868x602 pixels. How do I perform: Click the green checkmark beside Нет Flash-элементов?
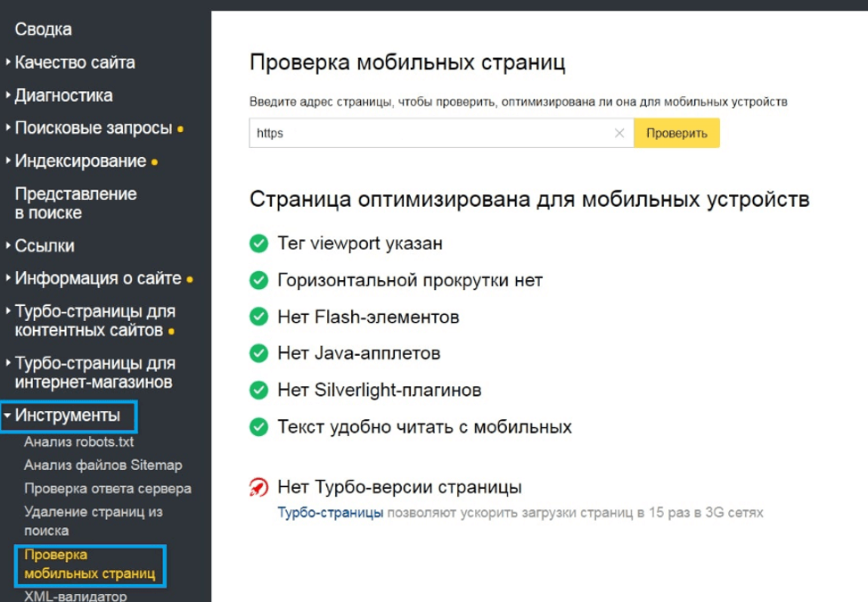pos(258,317)
